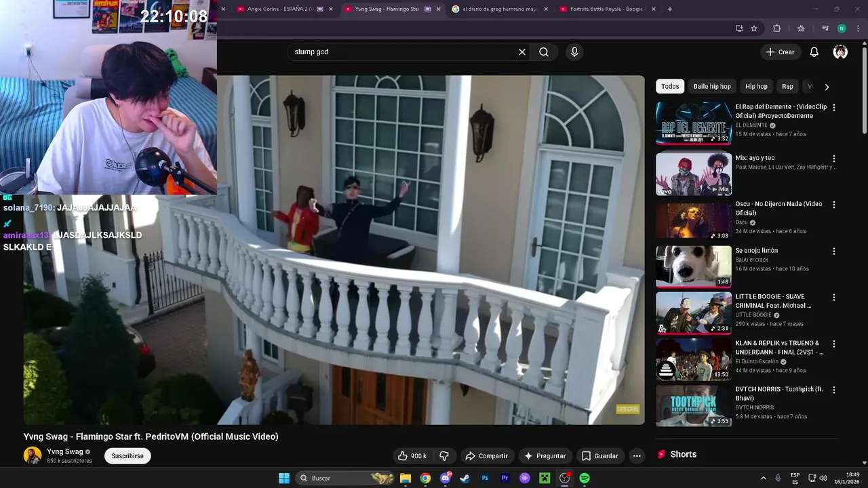Open Minecraft icon in the taskbar
The image size is (868, 488).
point(545,478)
